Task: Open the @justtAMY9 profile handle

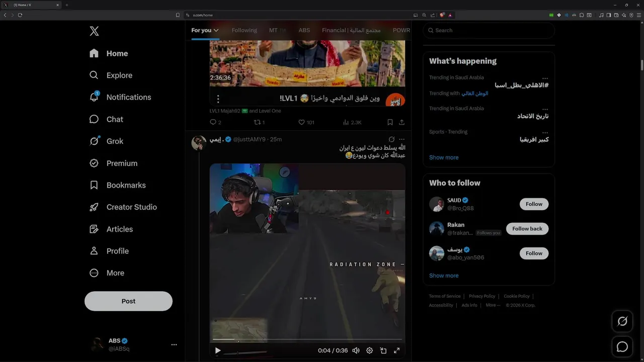Action: pos(249,139)
